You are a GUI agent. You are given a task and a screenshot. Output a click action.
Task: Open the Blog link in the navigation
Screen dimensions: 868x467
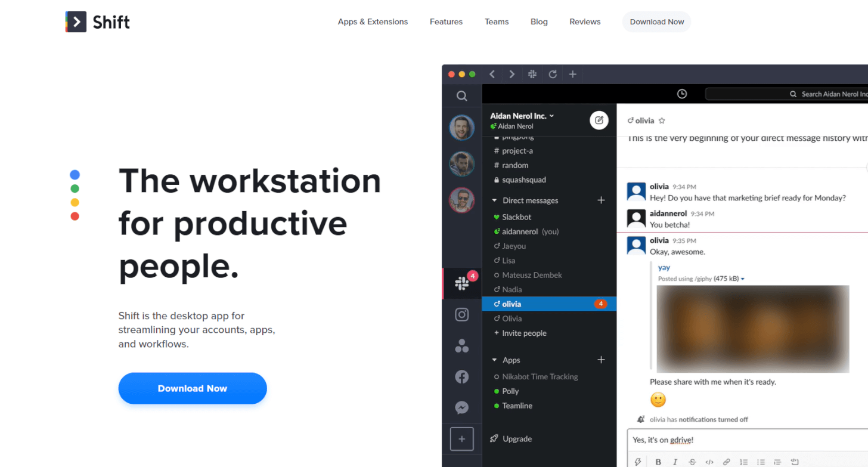pos(539,21)
